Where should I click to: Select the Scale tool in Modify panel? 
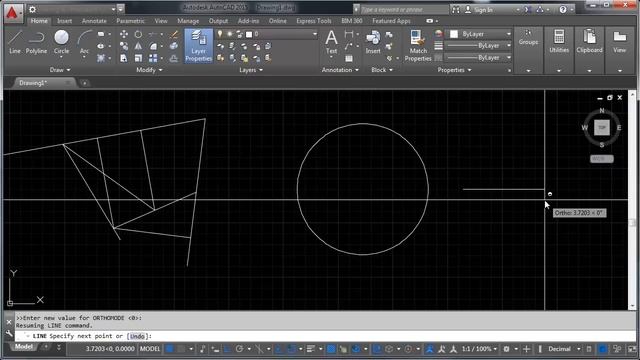click(138, 58)
